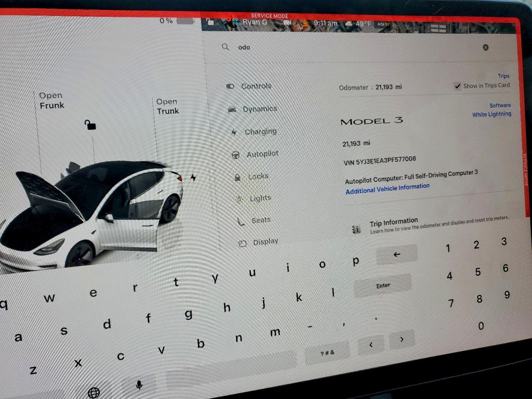The image size is (532, 399).
Task: Tap the number 5 key
Action: (x=478, y=272)
